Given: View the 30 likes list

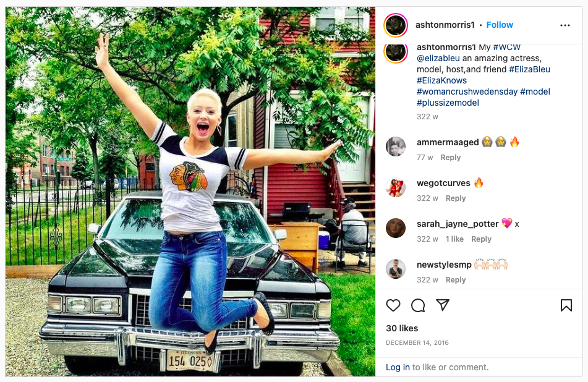Looking at the screenshot, I should [x=402, y=328].
